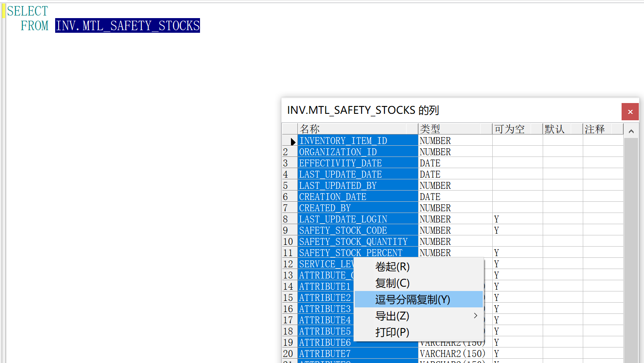Close the INV.MTL_SAFETY_STOCKS columns popup
This screenshot has width=644, height=363.
[x=630, y=112]
